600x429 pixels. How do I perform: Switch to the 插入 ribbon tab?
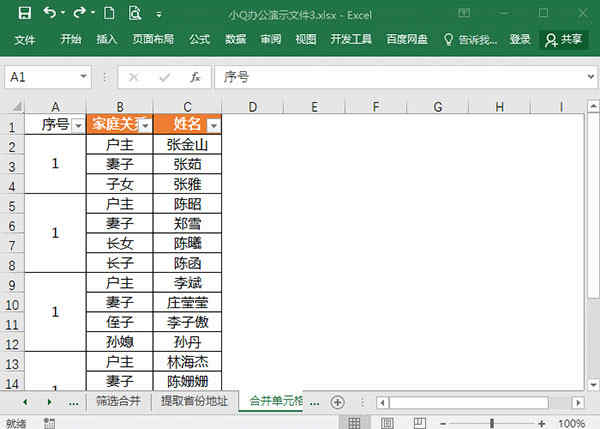tap(106, 39)
